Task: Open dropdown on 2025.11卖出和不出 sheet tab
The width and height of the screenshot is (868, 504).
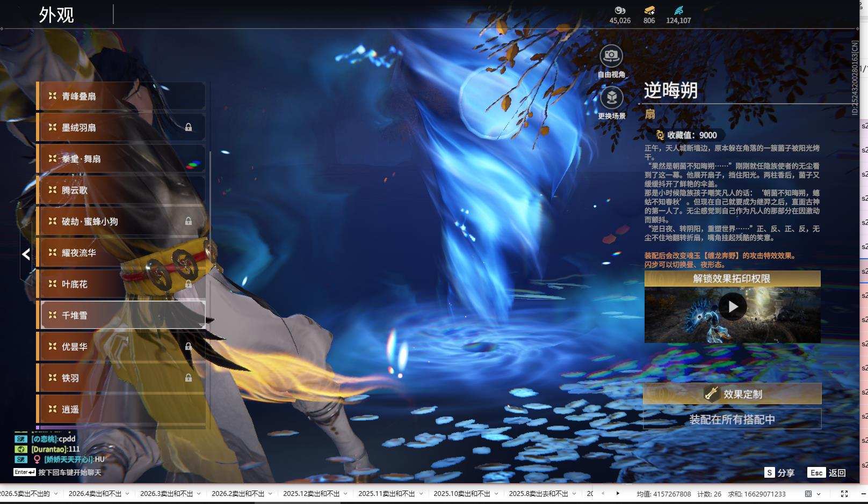Action: pyautogui.click(x=421, y=494)
